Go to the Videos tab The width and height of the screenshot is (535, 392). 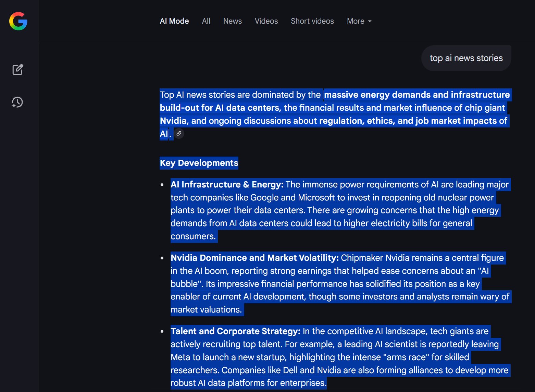point(266,21)
